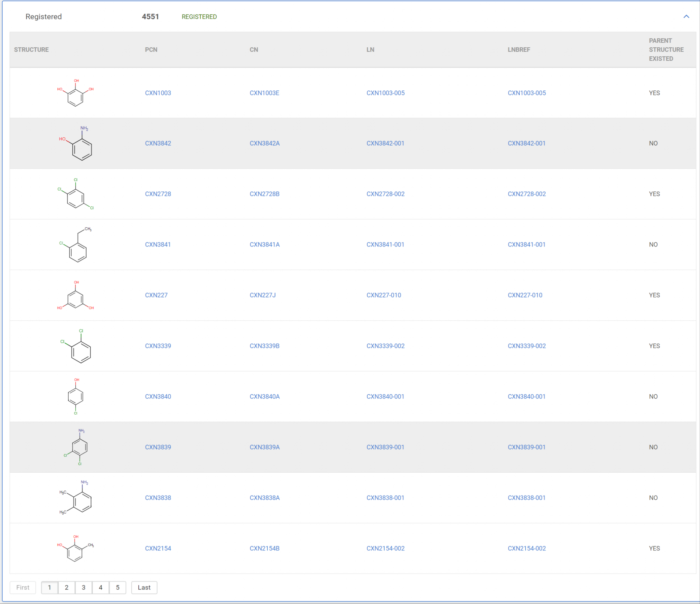Open LN link CXN2728-002

pos(385,194)
